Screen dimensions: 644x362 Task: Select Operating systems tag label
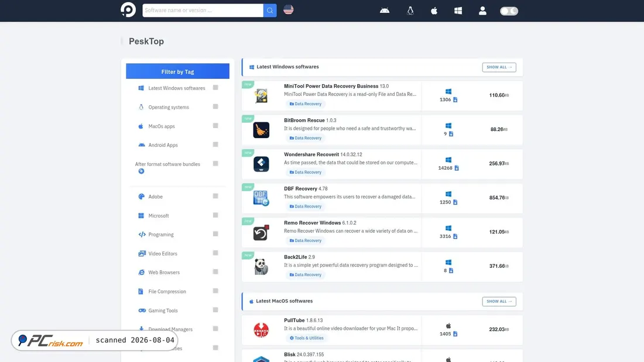(169, 107)
